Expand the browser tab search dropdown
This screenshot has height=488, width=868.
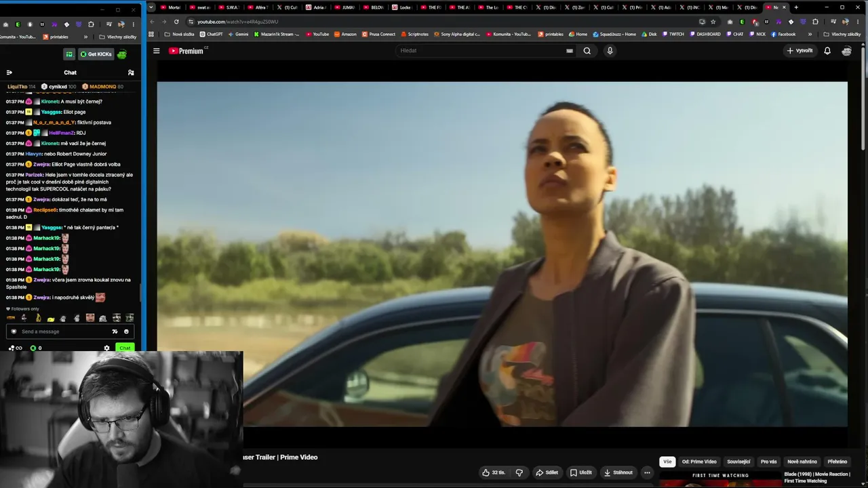(150, 7)
